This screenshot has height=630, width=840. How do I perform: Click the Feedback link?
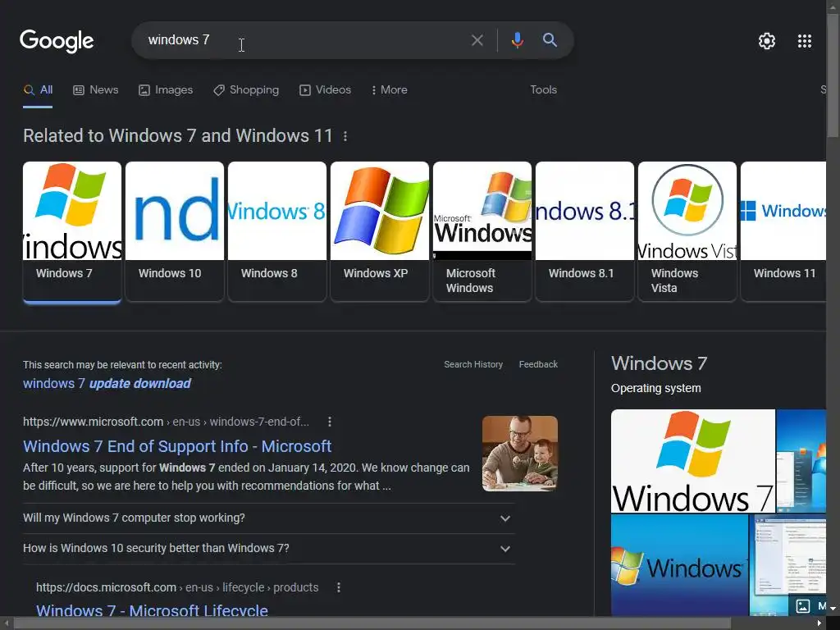point(538,364)
